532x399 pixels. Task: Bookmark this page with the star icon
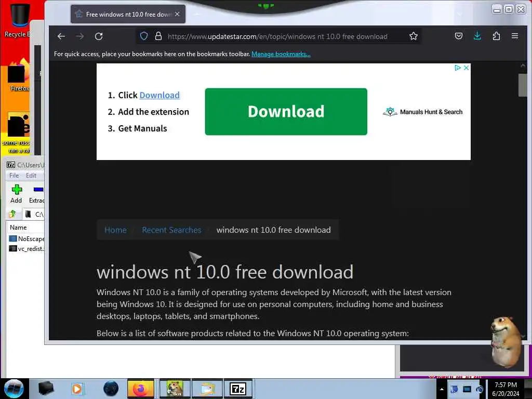pyautogui.click(x=413, y=36)
